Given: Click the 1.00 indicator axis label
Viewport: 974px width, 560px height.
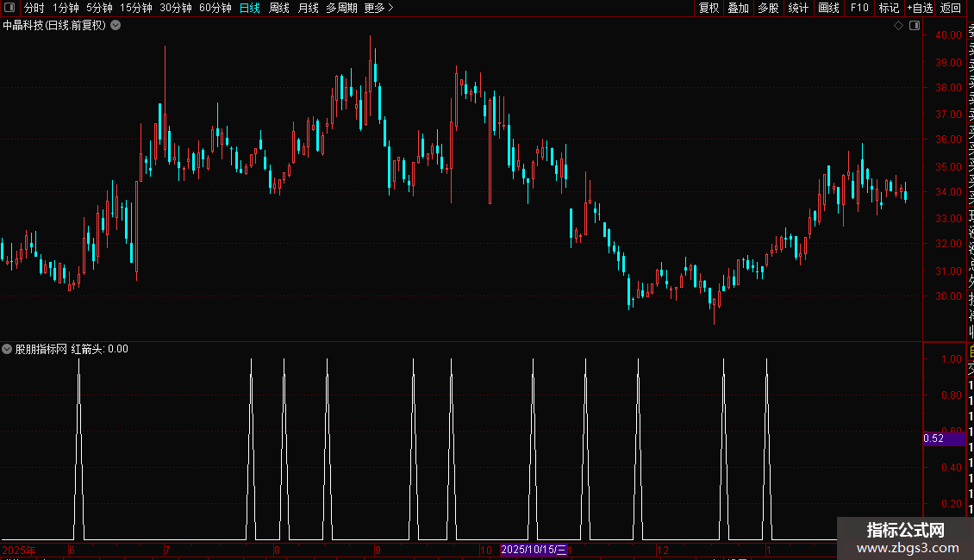Looking at the screenshot, I should pyautogui.click(x=952, y=359).
